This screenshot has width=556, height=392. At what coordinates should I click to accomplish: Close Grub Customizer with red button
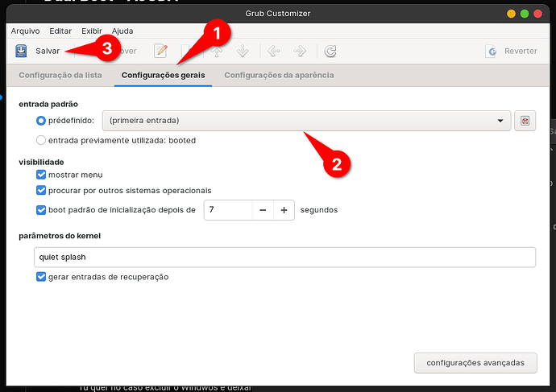538,14
